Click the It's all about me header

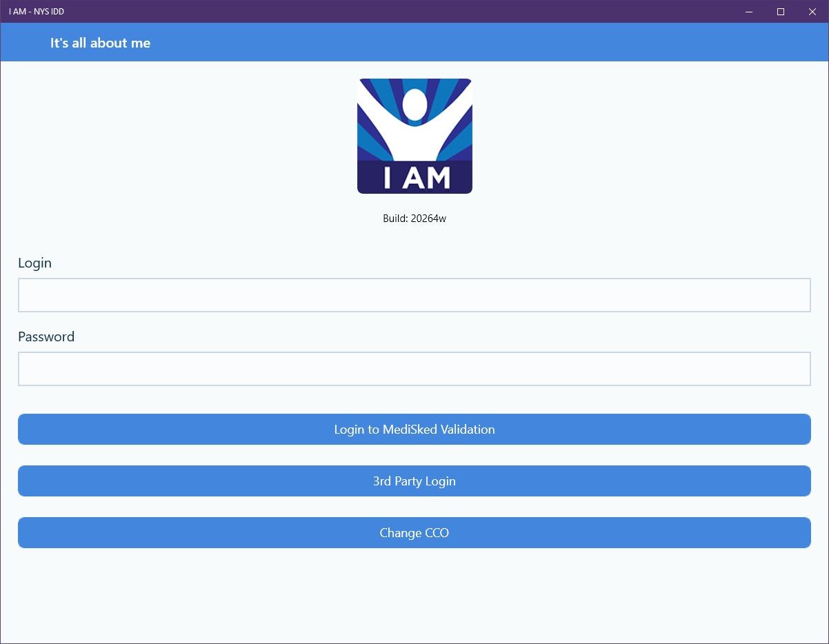100,42
